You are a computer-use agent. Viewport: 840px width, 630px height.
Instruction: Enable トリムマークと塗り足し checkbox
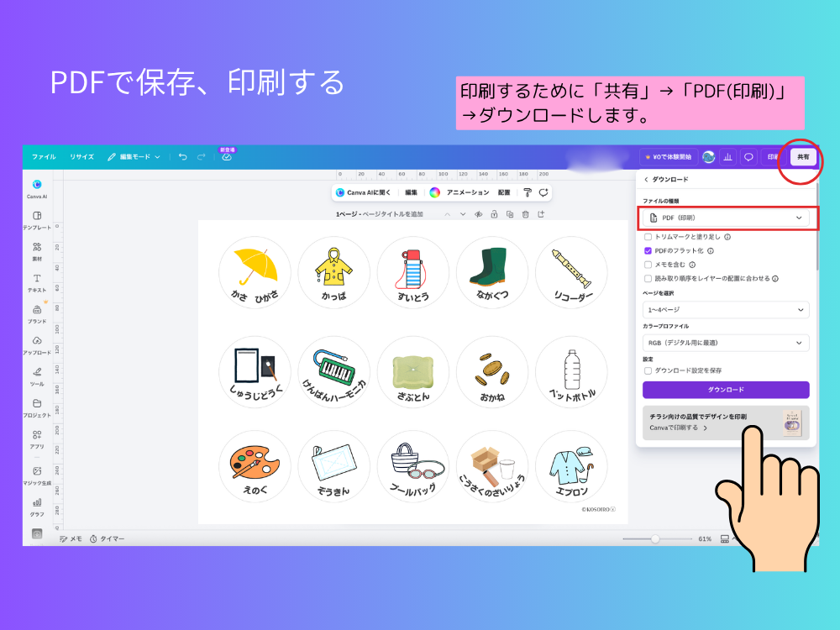point(648,237)
